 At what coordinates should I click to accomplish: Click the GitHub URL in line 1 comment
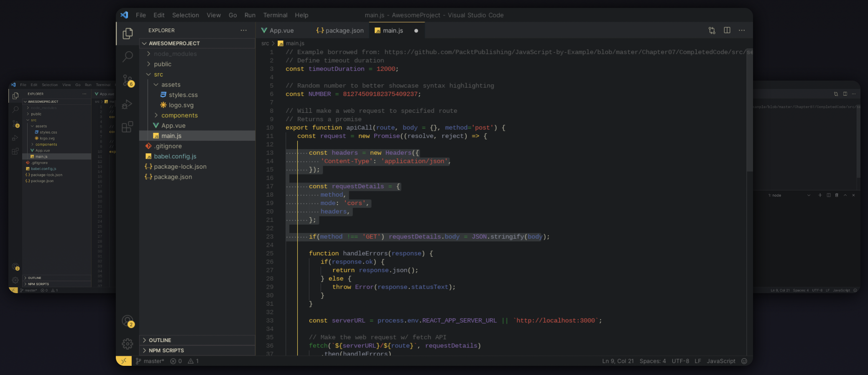pyautogui.click(x=568, y=52)
